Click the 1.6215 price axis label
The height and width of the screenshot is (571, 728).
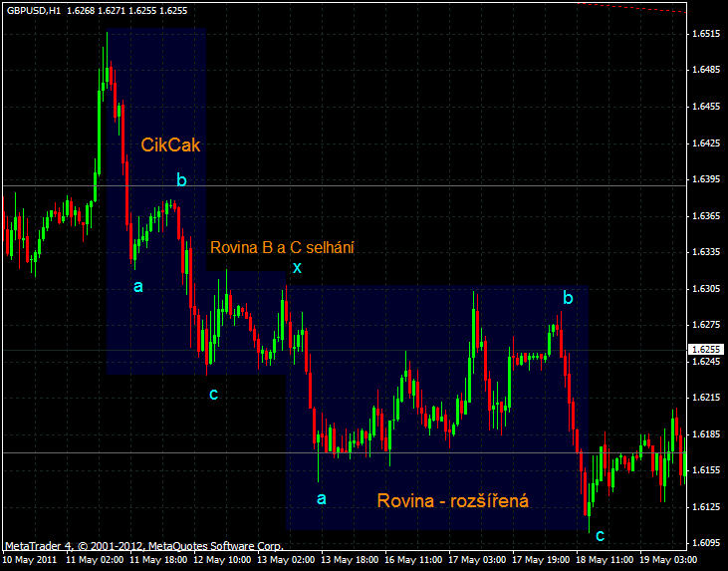click(x=706, y=398)
